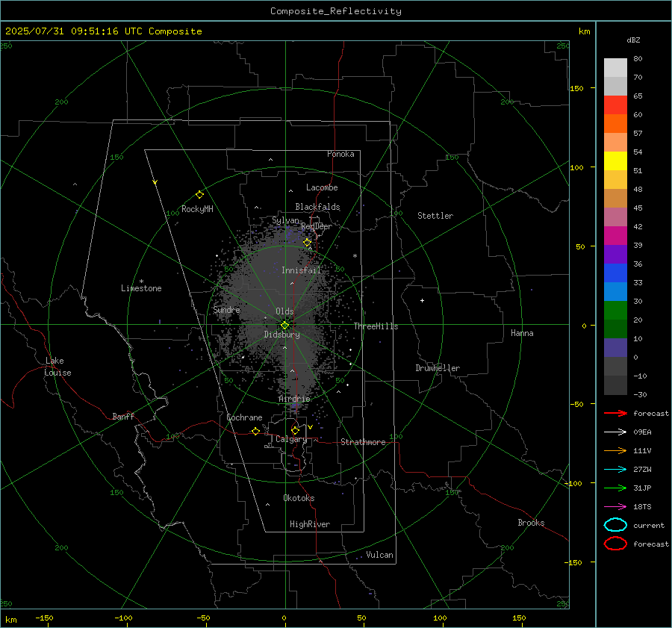Click the indigo 10-0 dBZ color swatch
Image resolution: width=672 pixels, height=628 pixels.
[615, 347]
